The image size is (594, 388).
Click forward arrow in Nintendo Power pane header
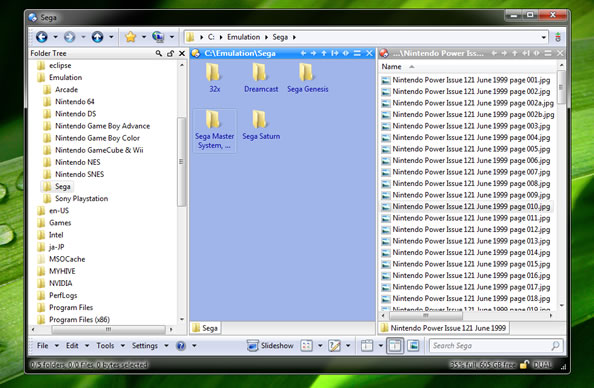[x=504, y=53]
